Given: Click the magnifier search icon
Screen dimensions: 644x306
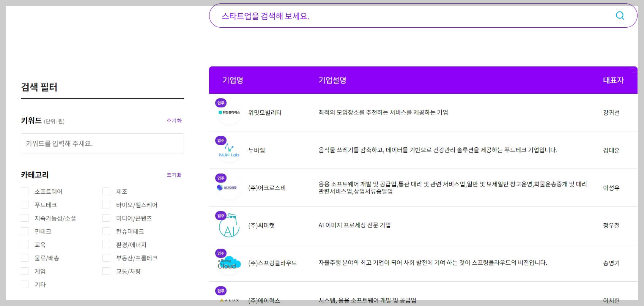Looking at the screenshot, I should pyautogui.click(x=620, y=16).
